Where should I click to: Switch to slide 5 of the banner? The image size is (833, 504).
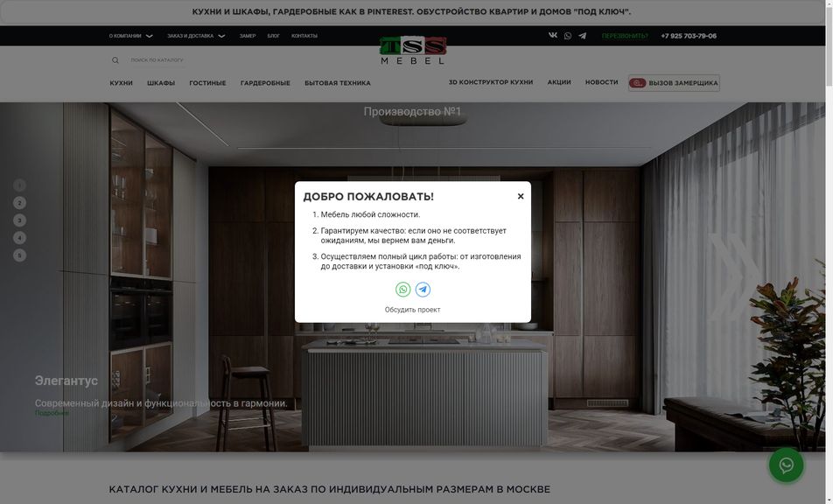click(x=19, y=255)
